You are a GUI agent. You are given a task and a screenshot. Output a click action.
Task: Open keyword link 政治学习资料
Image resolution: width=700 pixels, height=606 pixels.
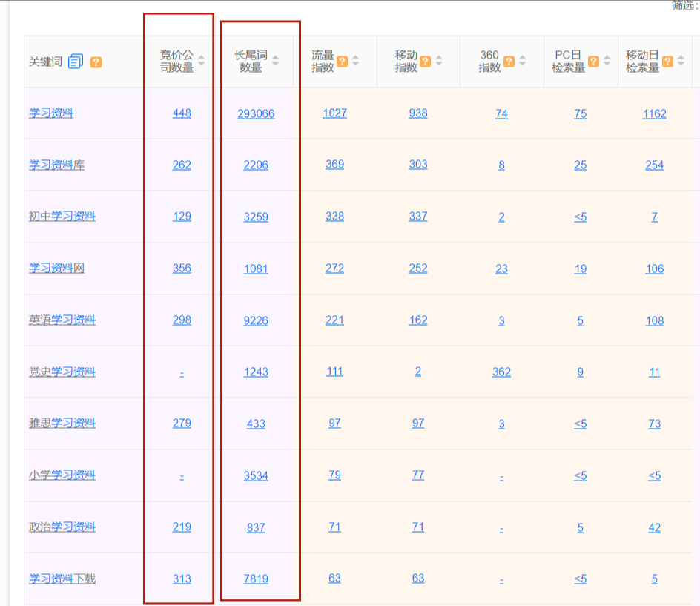pyautogui.click(x=62, y=527)
